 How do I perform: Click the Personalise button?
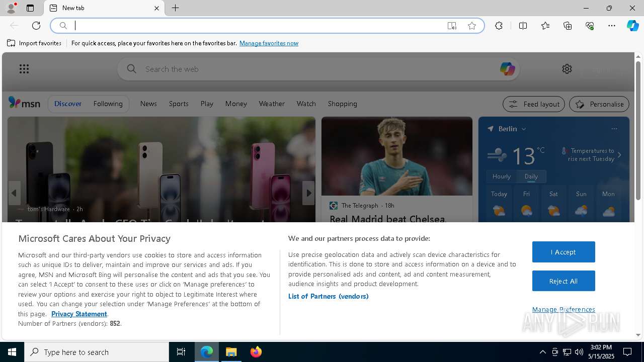[599, 104]
